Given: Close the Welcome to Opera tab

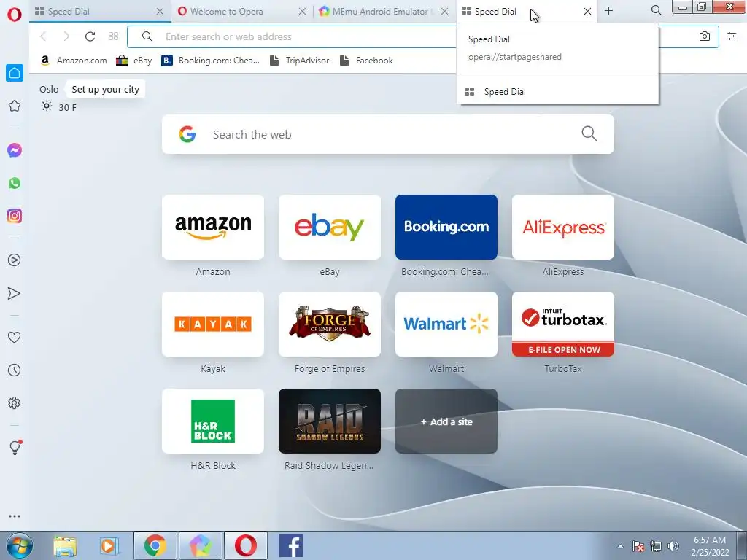Looking at the screenshot, I should (302, 11).
